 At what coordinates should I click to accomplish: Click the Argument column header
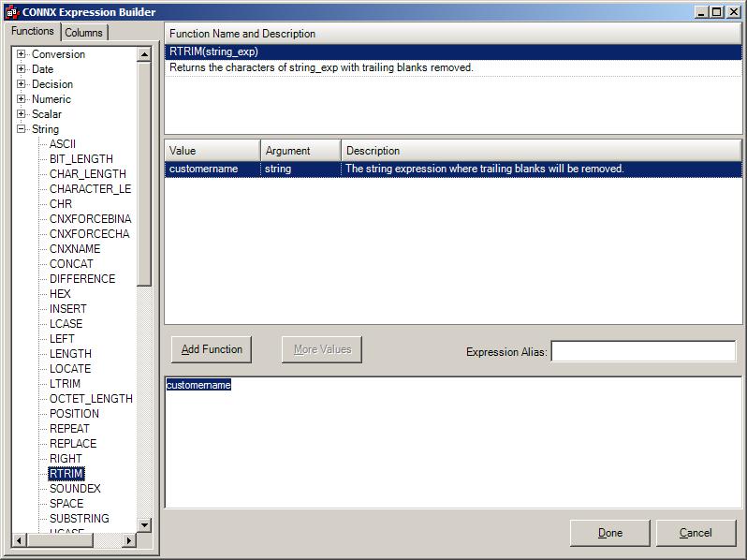(x=300, y=151)
